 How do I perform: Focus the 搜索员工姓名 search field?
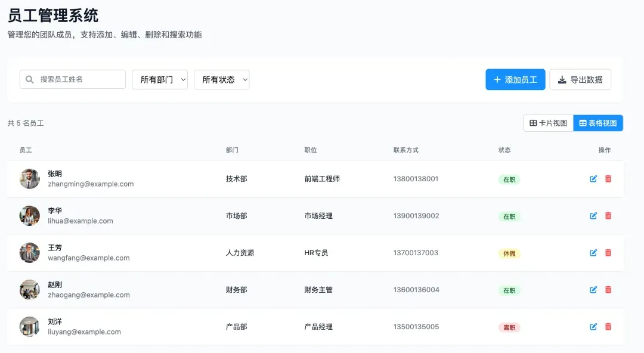coord(73,79)
